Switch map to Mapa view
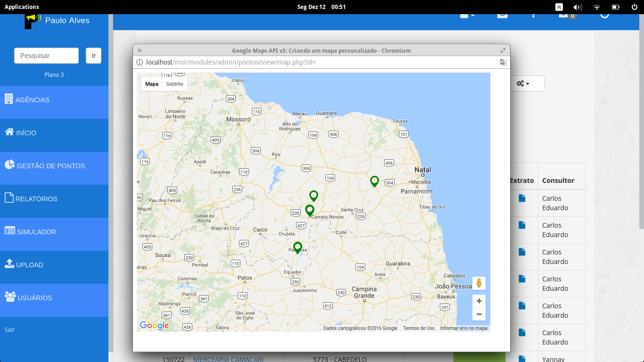This screenshot has width=644, height=362. click(x=152, y=84)
